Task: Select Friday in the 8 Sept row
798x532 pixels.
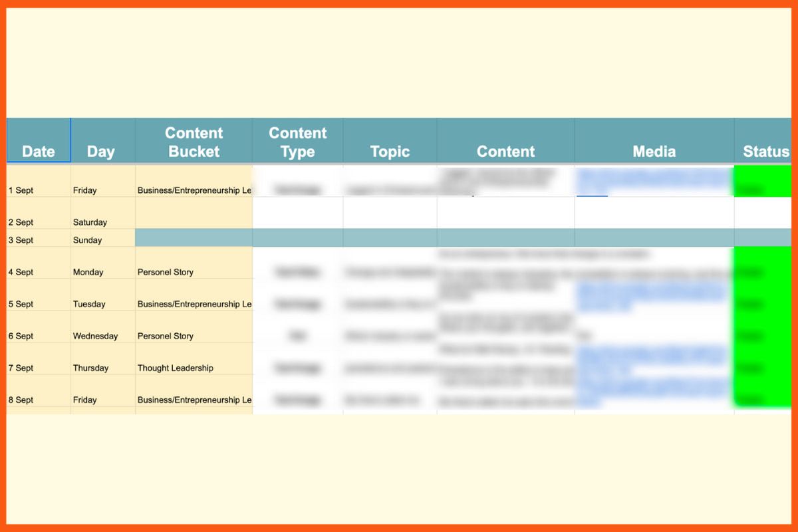Action: tap(103, 390)
